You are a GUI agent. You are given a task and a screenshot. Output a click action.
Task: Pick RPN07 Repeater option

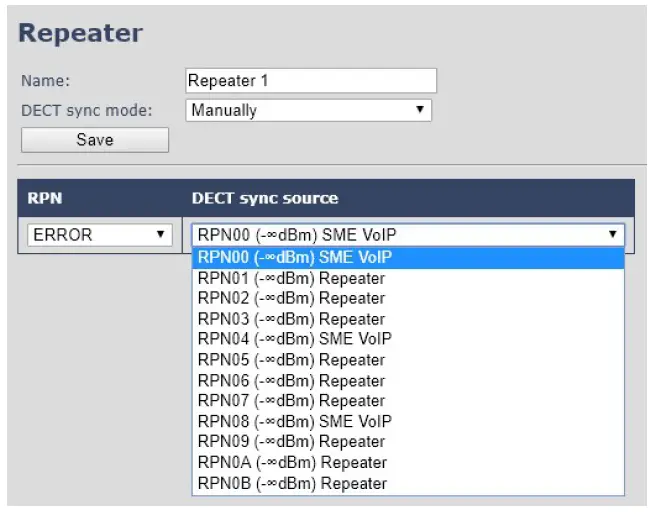pos(408,401)
